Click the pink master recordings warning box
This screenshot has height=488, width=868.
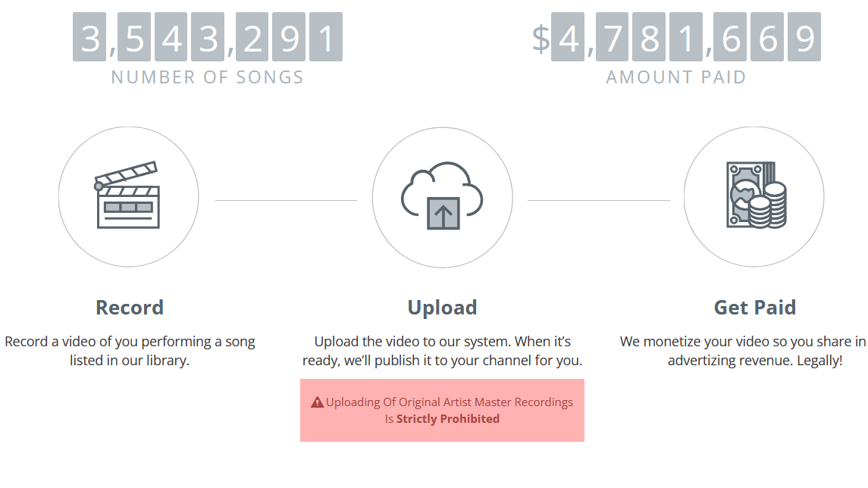[x=442, y=410]
